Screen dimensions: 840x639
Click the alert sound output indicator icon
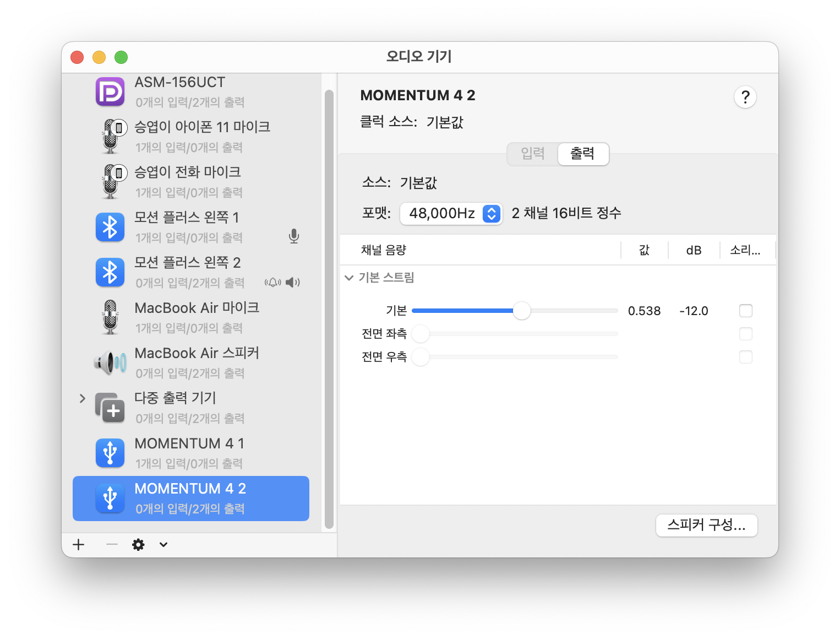[x=273, y=283]
